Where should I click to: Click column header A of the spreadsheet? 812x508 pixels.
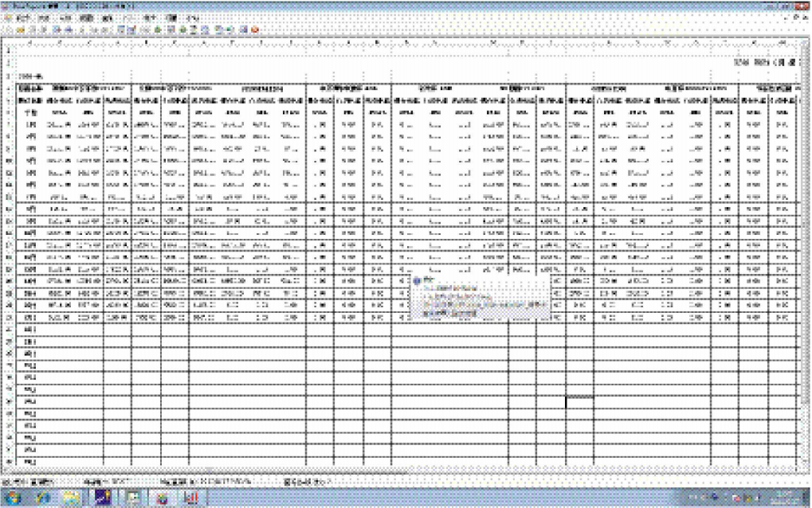tap(29, 43)
